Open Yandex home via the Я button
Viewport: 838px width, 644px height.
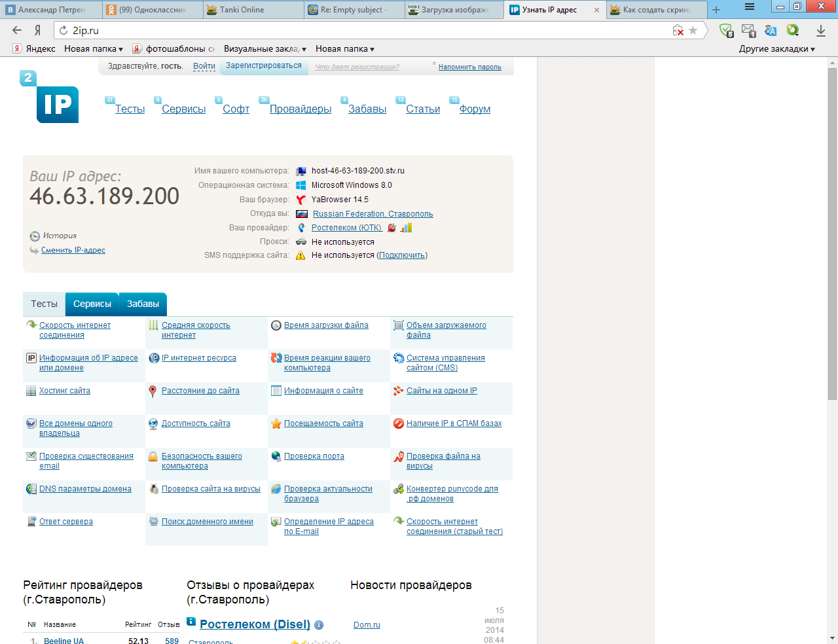tap(38, 30)
